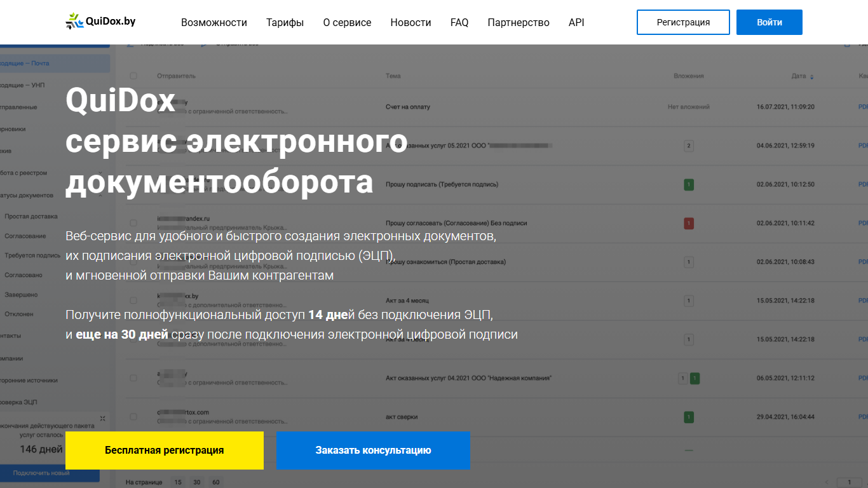Select 'Завершено' in the background app sidebar

tap(21, 295)
